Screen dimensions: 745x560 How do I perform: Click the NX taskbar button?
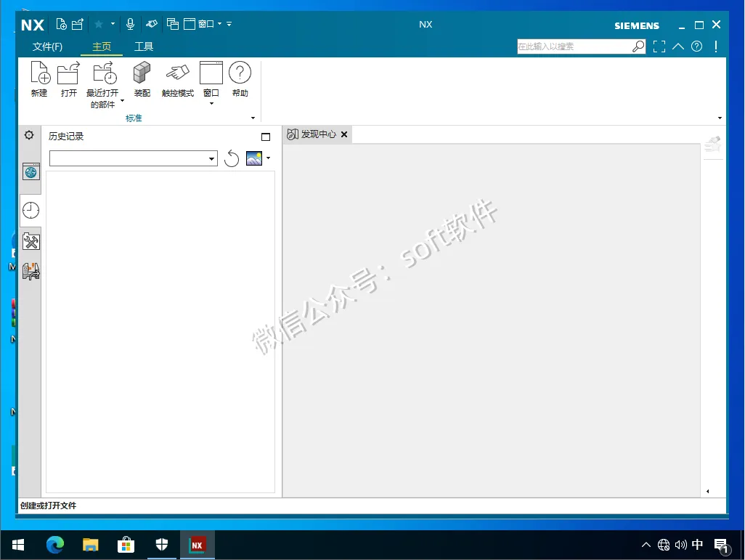pos(198,545)
